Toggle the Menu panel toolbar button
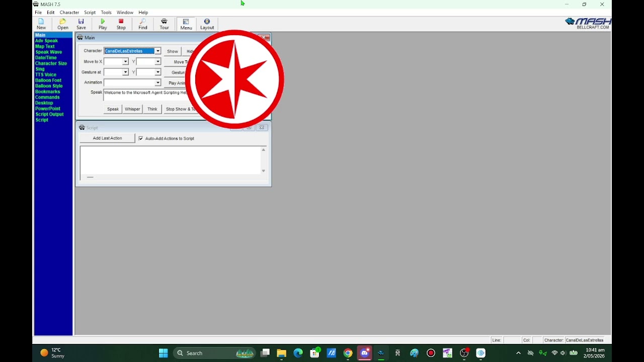 pyautogui.click(x=186, y=24)
